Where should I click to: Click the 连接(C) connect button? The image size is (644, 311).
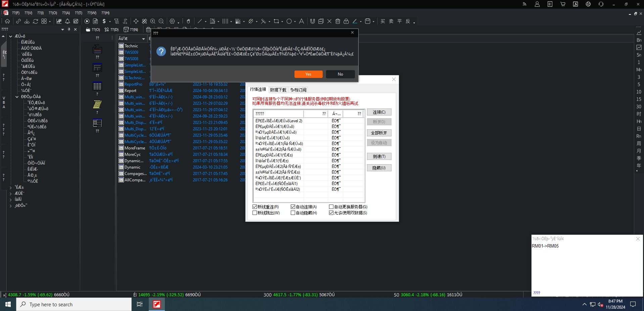379,112
